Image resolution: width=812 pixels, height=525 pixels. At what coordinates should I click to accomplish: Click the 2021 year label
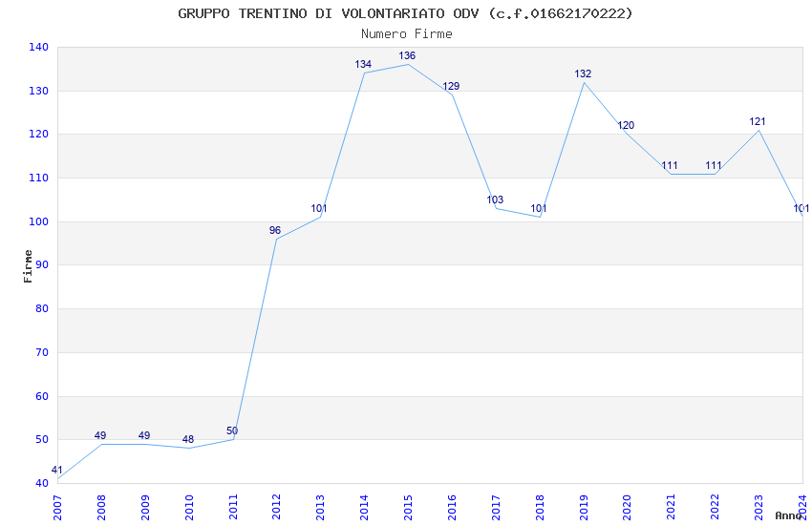[x=672, y=508]
